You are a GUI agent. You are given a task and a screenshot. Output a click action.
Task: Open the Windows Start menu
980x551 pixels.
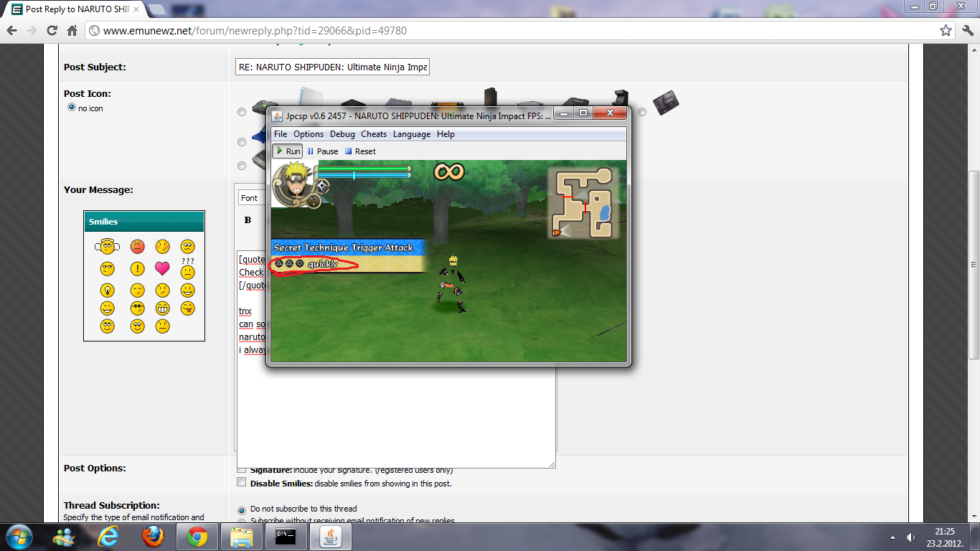(x=18, y=537)
